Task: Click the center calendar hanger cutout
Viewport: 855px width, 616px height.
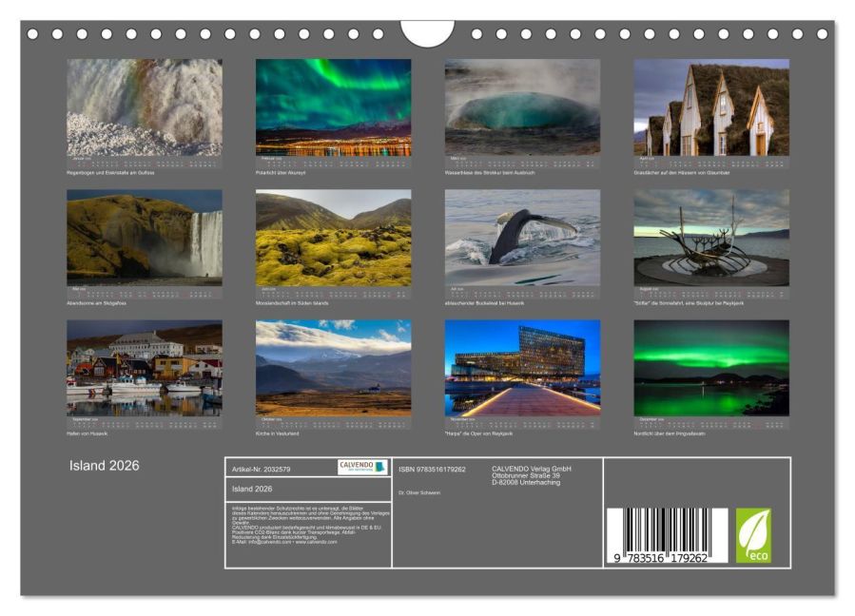Action: point(427,32)
